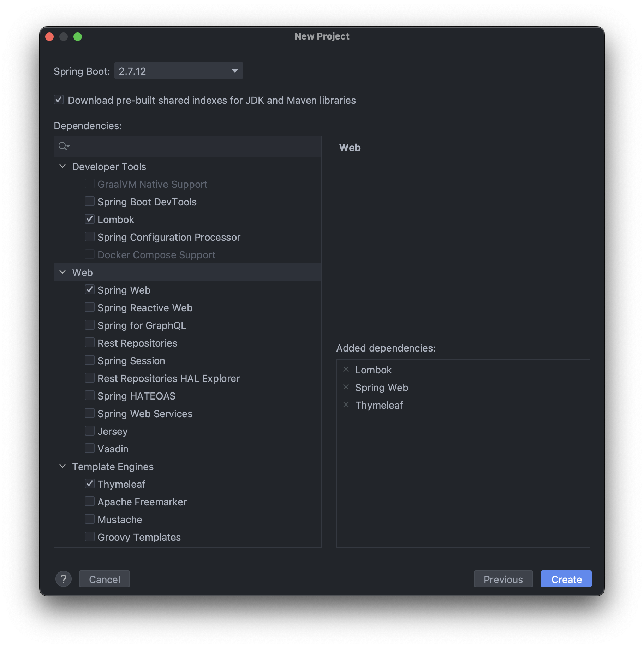This screenshot has width=644, height=648.
Task: Remove Lombok from added dependencies
Action: (x=346, y=370)
